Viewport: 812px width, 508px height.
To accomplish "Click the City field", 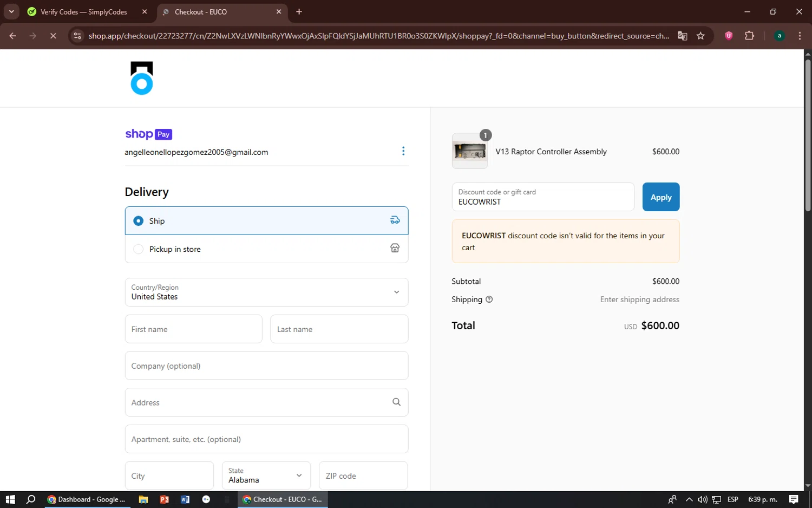I will pos(169,476).
